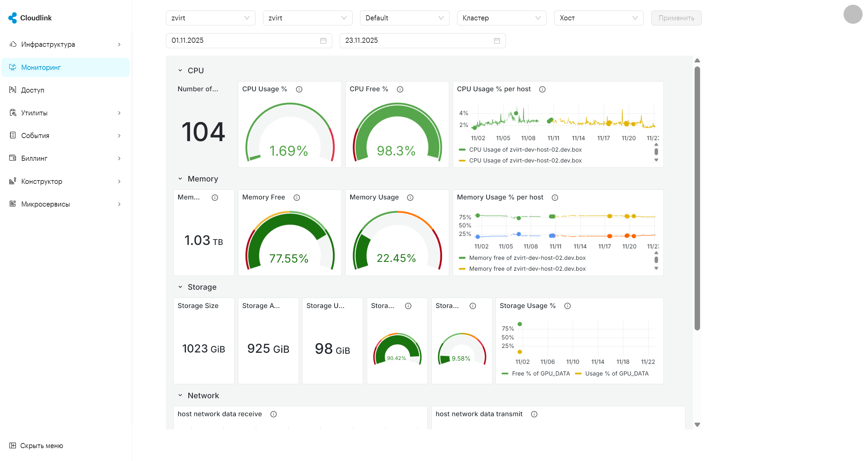The image size is (868, 461).
Task: Show info for Mem... total panel
Action: [x=215, y=197]
